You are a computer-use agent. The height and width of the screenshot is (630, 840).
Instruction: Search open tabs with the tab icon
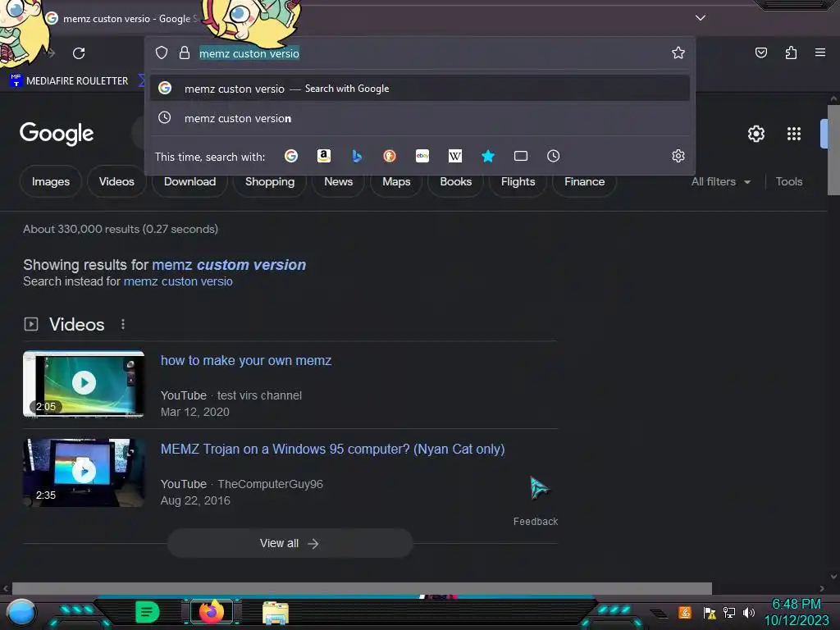click(x=521, y=156)
